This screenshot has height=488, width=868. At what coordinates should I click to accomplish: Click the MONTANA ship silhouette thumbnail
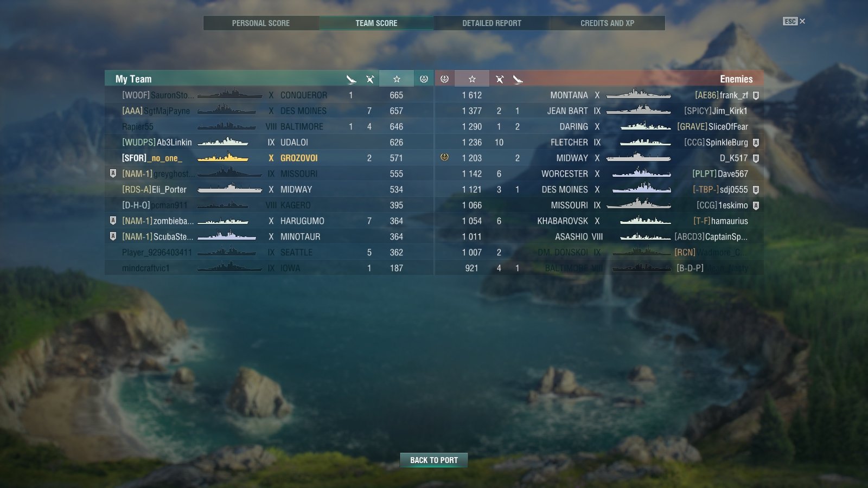point(638,95)
